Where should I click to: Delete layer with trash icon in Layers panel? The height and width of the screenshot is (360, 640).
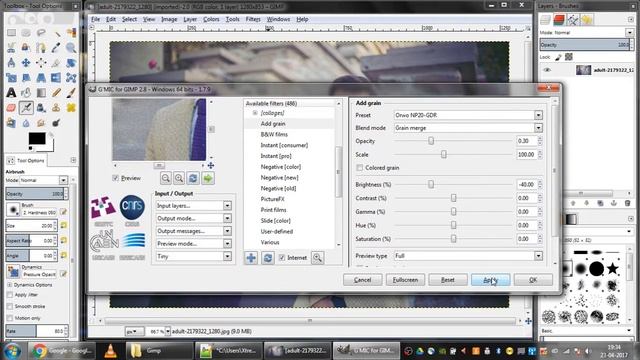click(627, 203)
